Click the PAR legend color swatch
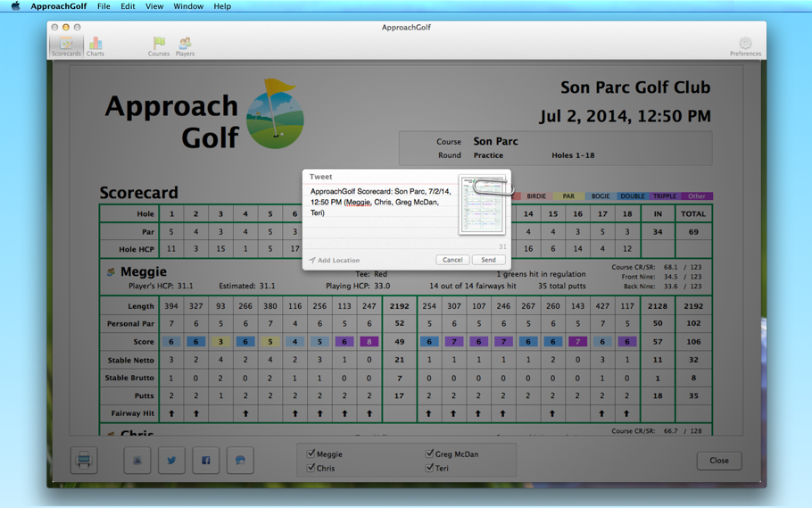The image size is (812, 508). click(568, 196)
